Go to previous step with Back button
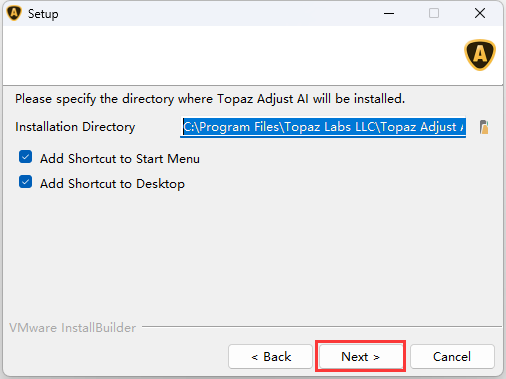Viewport: 506px width, 379px height. coord(270,357)
